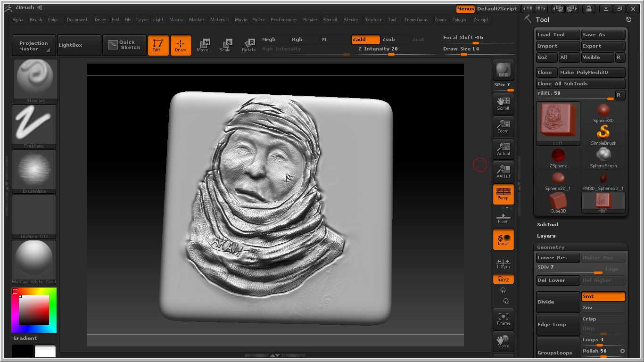The image size is (644, 362).
Task: Toggle Persp perspective mode
Action: pos(503,194)
